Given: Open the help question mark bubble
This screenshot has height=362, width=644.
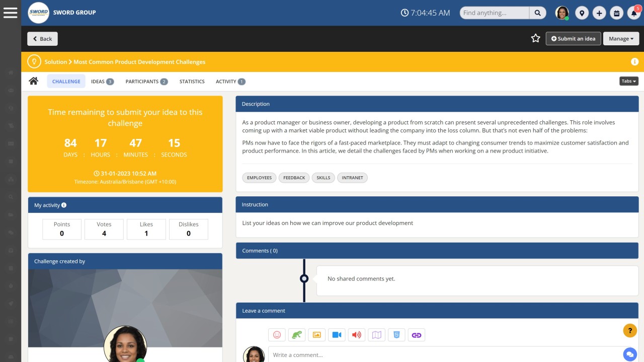Looking at the screenshot, I should 630,331.
